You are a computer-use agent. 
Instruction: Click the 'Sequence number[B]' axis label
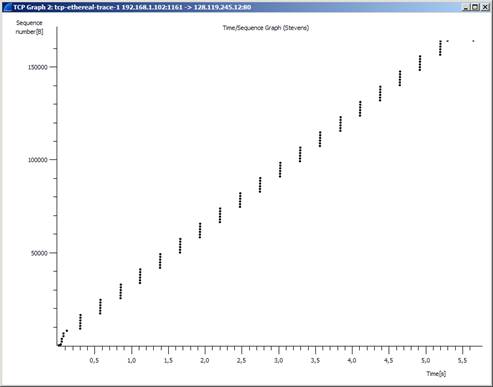point(29,27)
